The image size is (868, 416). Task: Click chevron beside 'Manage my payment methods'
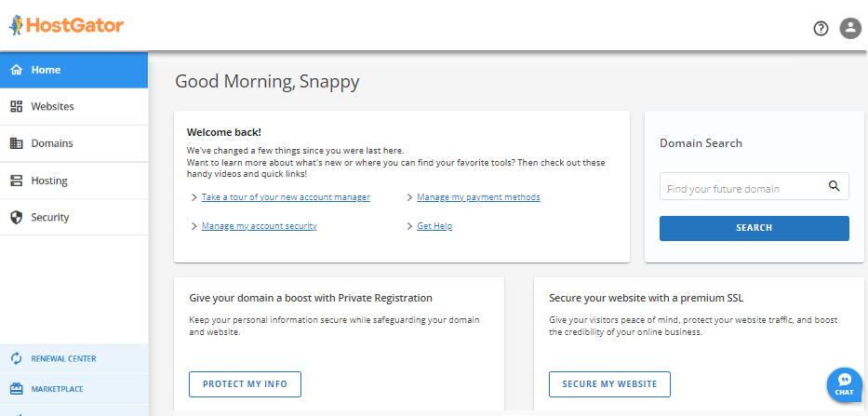409,197
